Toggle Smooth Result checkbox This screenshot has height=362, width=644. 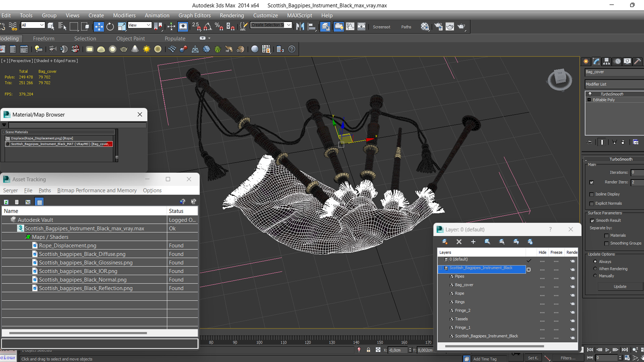(592, 221)
